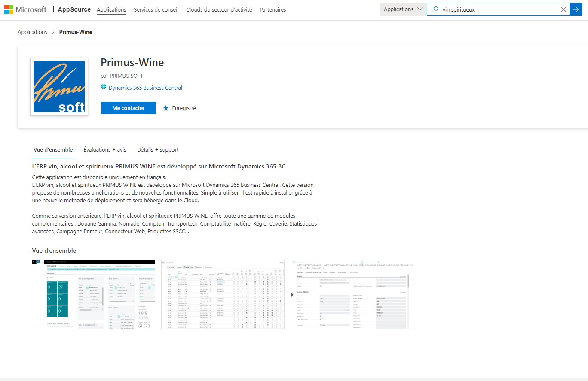Click the breadcrumb chevron separator

53,32
